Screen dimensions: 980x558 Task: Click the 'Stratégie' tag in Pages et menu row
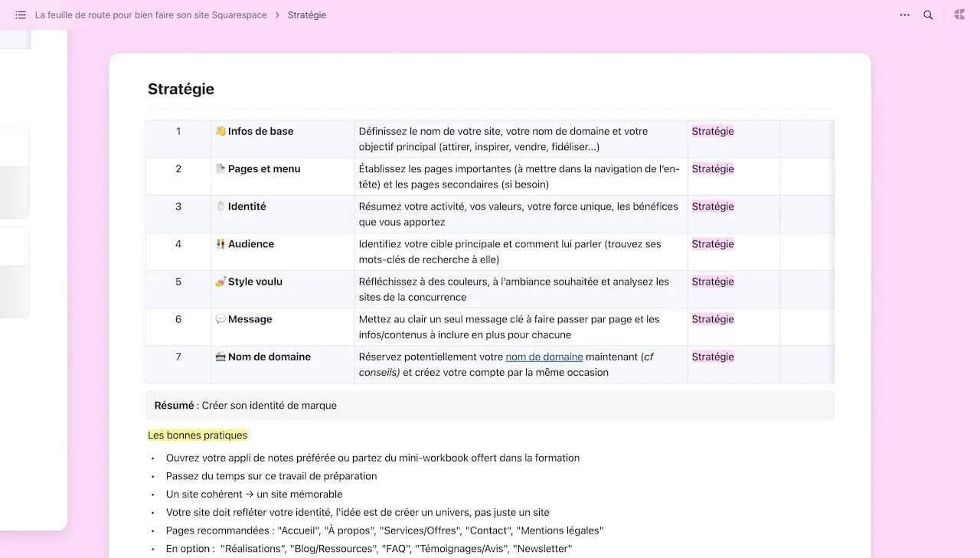click(x=713, y=169)
